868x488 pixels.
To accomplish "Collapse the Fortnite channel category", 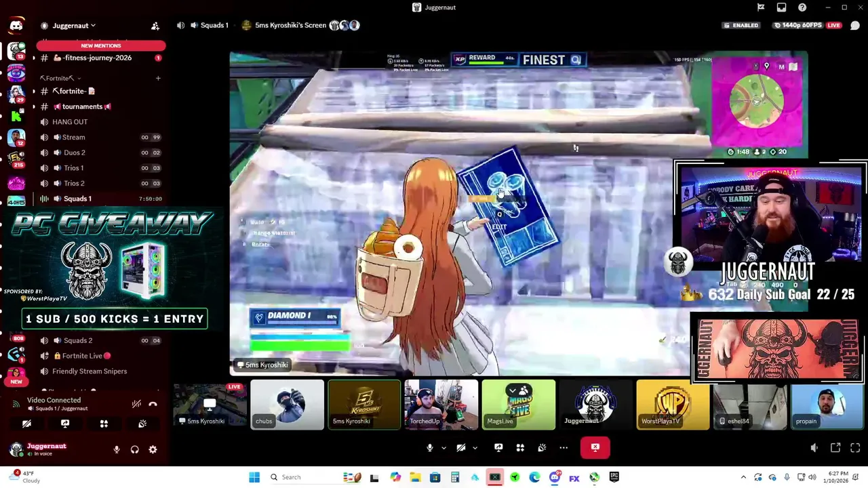I will pos(60,78).
